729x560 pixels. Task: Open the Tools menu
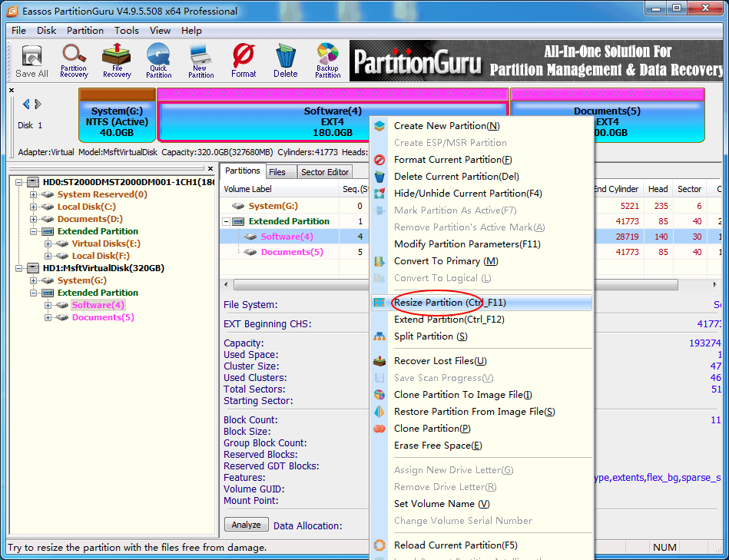pyautogui.click(x=127, y=31)
